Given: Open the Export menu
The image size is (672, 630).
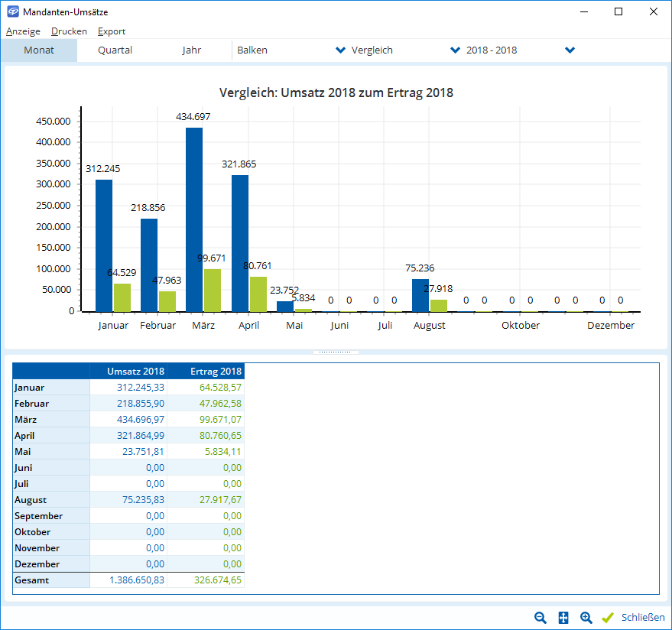Looking at the screenshot, I should (112, 31).
